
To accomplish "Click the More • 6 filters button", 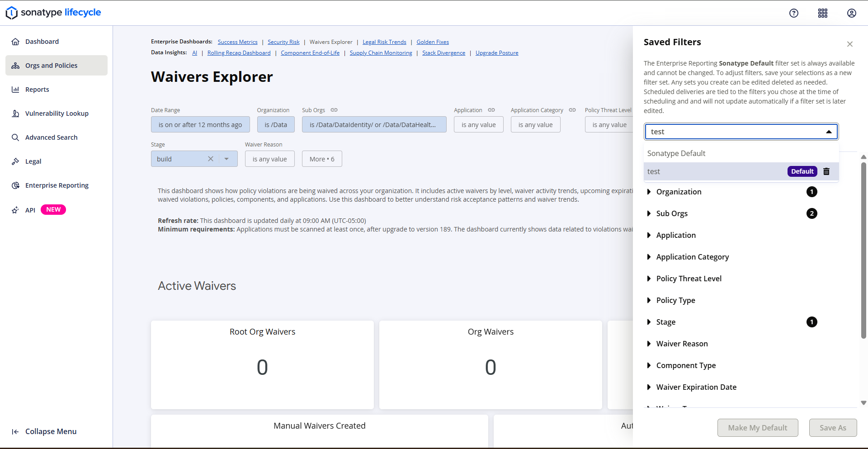I will [x=322, y=159].
